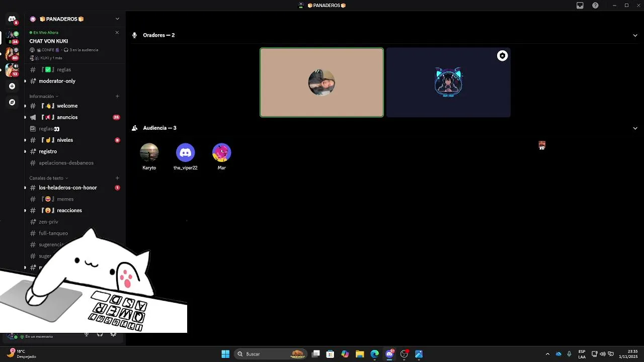Image resolution: width=644 pixels, height=362 pixels.
Task: Click the En un escenario status text
Action: (x=39, y=336)
